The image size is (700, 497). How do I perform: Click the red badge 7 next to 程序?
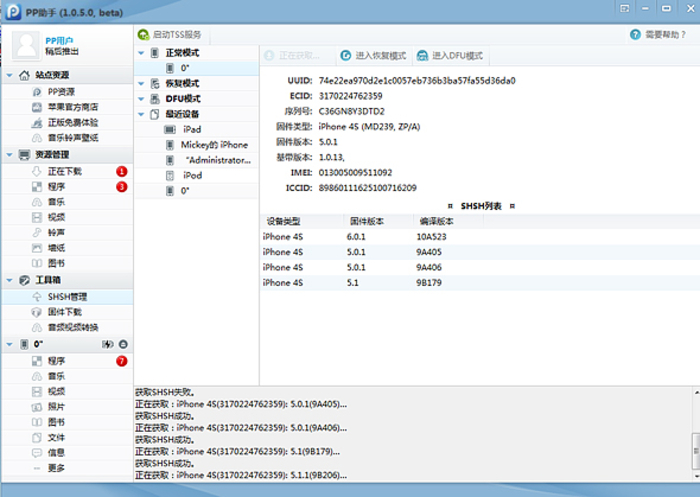pyautogui.click(x=122, y=361)
